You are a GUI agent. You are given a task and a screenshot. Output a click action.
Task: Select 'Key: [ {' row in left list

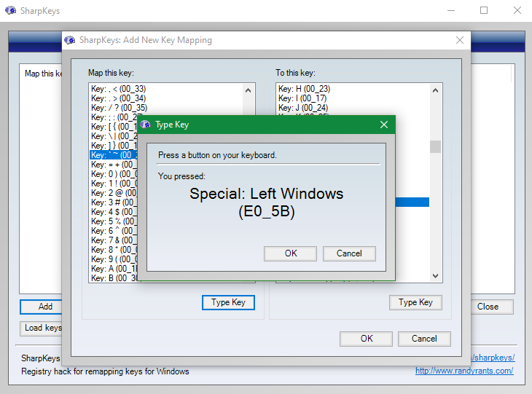[114, 127]
